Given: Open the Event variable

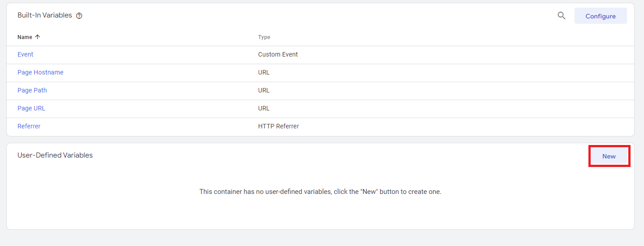Looking at the screenshot, I should tap(26, 54).
